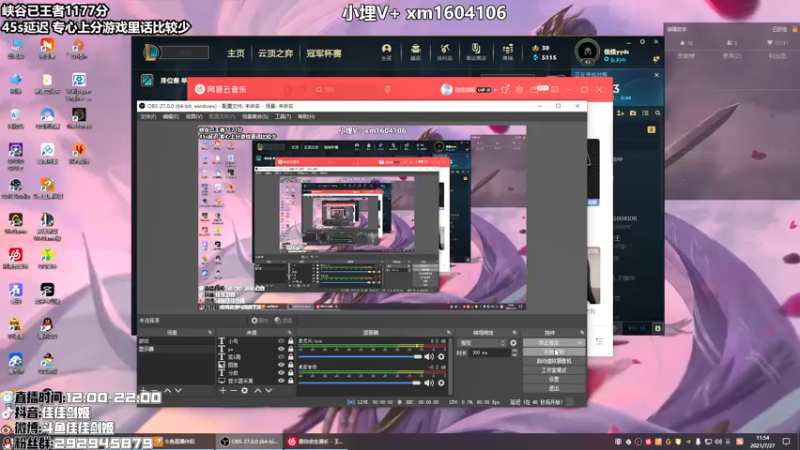Viewport: 800px width, 450px height.
Task: Remove selected OBS source with minus
Action: pos(233,390)
